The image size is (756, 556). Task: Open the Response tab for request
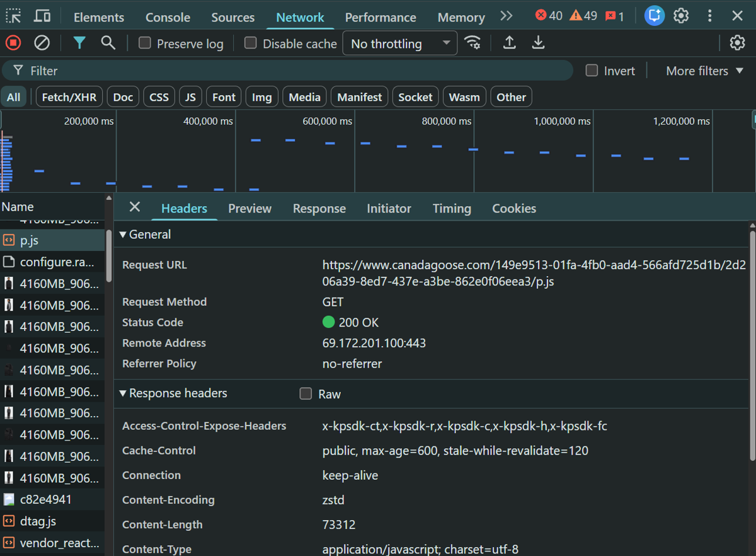pyautogui.click(x=319, y=209)
